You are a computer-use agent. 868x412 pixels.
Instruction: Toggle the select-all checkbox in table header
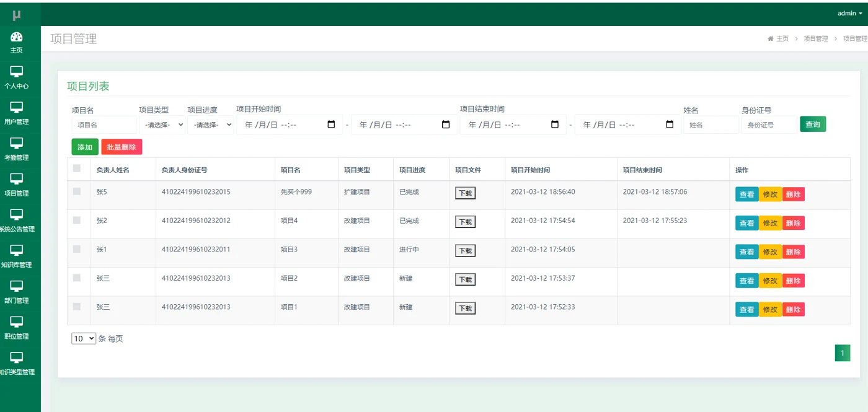coord(77,168)
